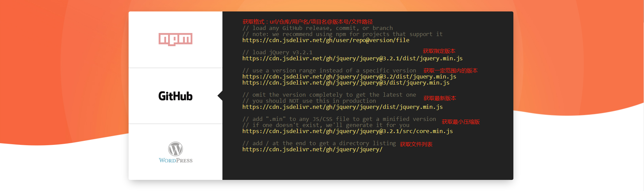Select the WordPress logo tab
This screenshot has width=644, height=191.
click(176, 152)
